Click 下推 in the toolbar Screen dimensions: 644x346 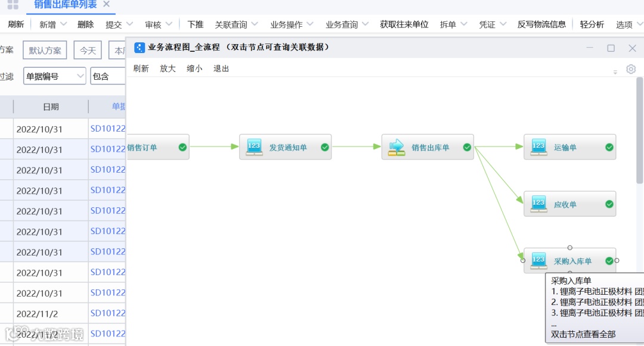coord(196,24)
